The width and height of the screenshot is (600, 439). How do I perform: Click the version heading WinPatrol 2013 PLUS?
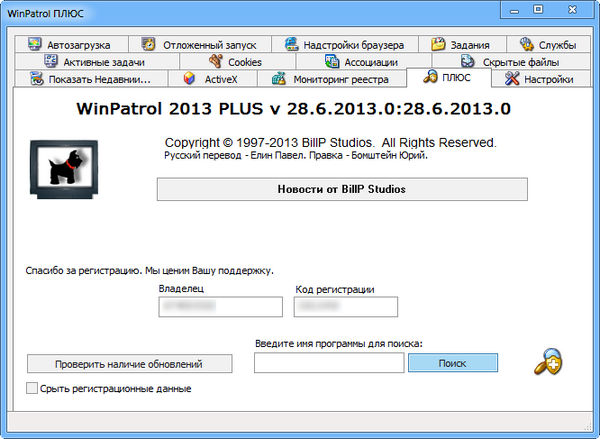[293, 109]
